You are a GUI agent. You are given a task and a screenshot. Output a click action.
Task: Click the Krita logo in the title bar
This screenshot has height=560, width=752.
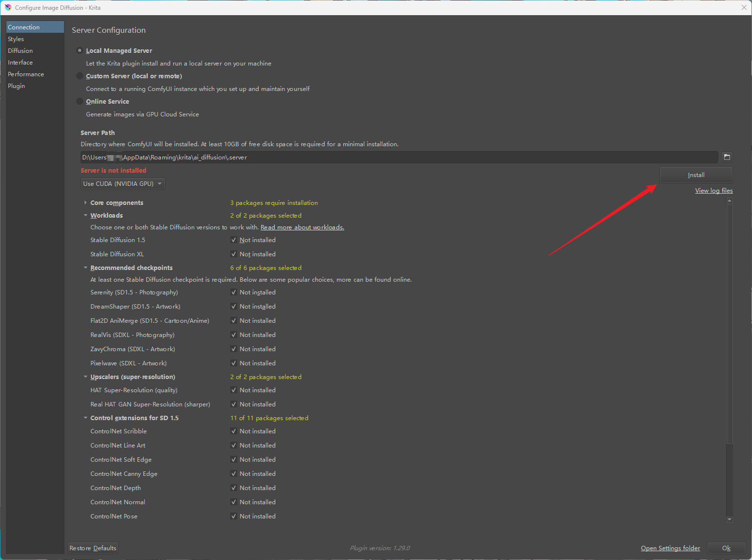(x=8, y=7)
